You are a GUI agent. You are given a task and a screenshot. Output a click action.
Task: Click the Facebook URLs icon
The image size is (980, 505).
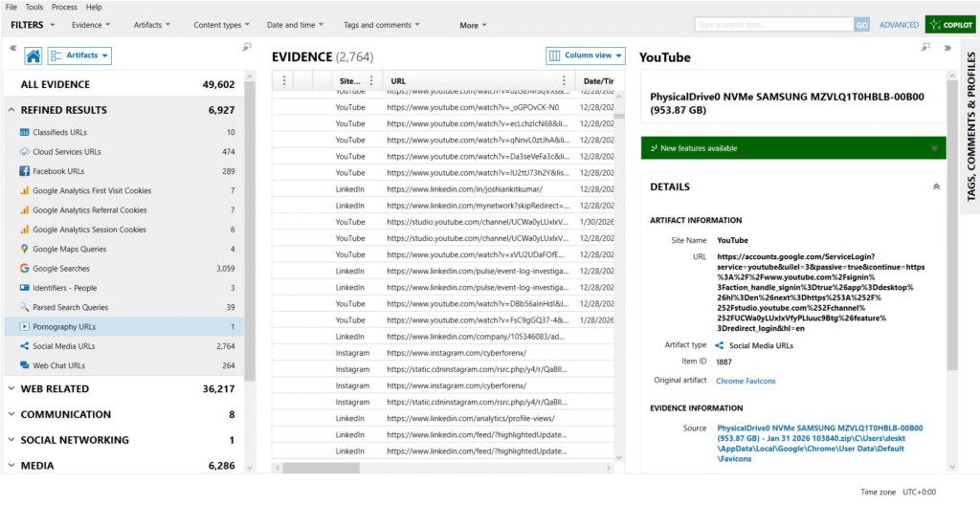point(25,171)
